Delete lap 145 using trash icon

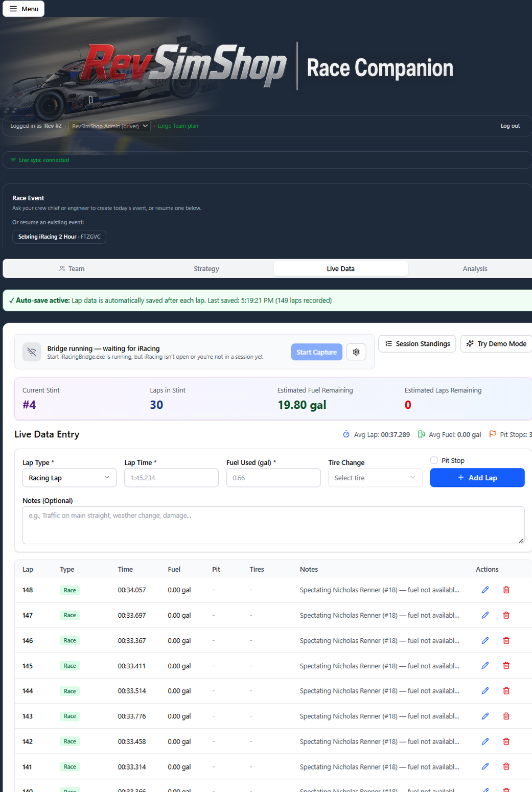[x=506, y=665]
